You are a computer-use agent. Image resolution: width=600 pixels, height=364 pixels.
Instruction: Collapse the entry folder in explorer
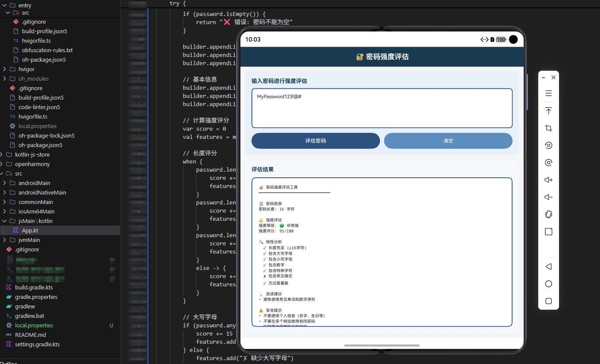tap(5, 5)
